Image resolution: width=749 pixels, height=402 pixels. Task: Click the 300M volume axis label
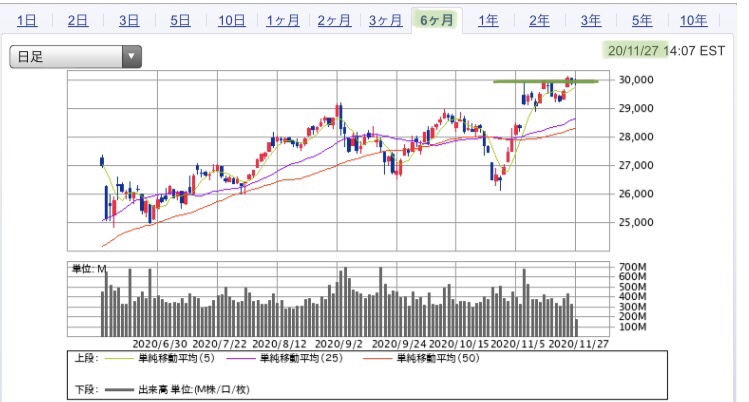(632, 307)
